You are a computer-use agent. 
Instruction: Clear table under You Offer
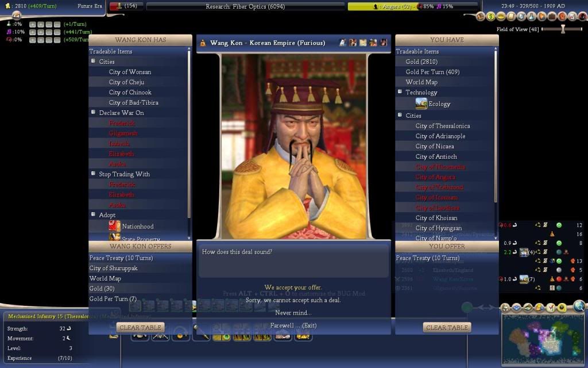pyautogui.click(x=447, y=327)
